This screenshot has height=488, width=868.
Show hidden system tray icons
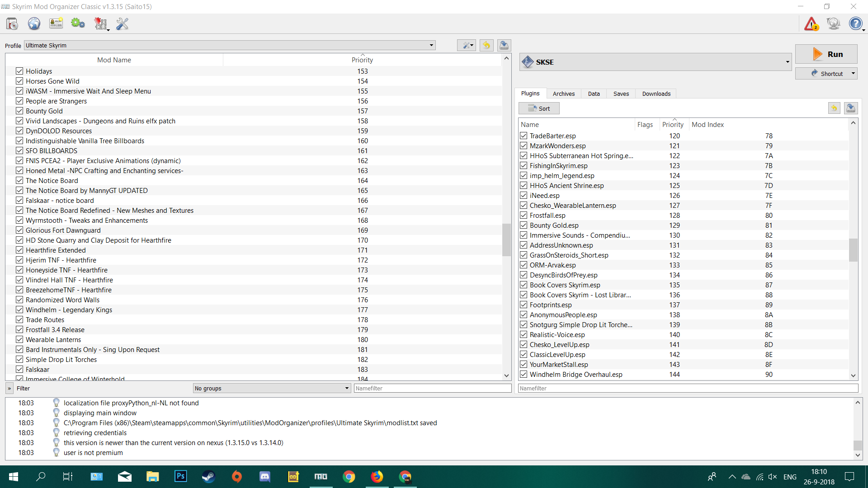coord(732,477)
